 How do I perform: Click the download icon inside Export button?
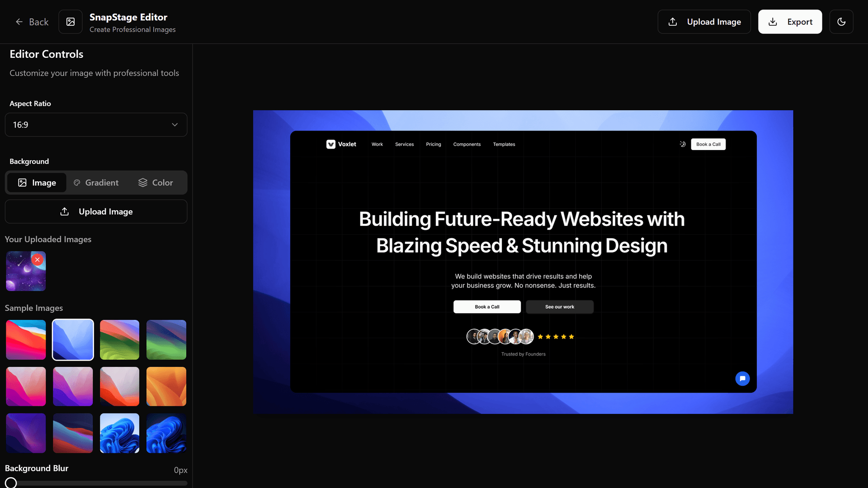click(x=772, y=22)
